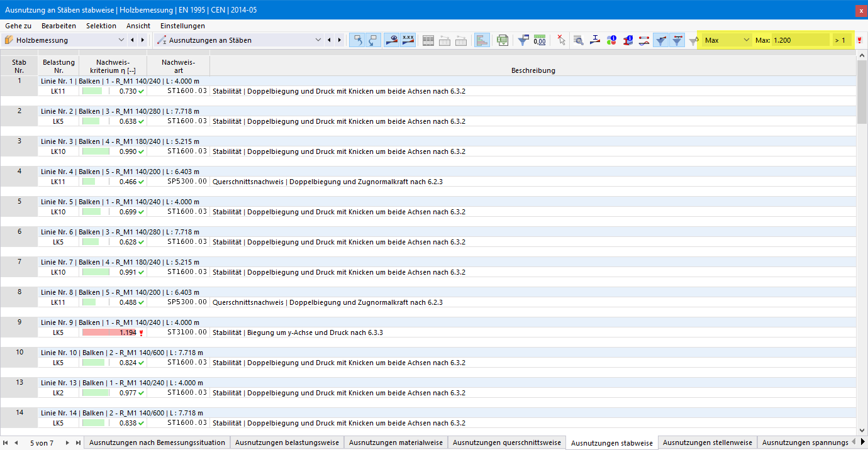Open the Selektion menu

click(x=101, y=26)
